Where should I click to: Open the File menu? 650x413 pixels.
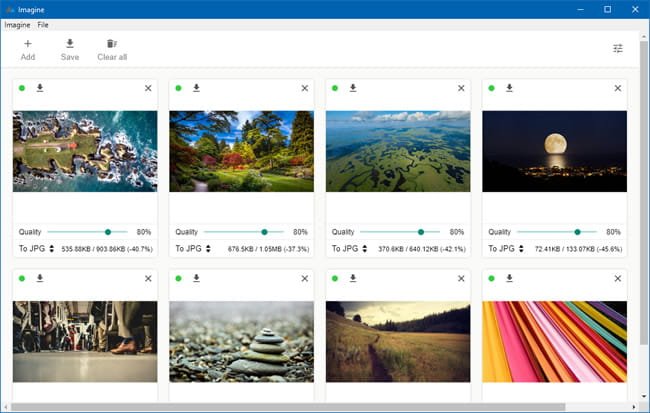(43, 24)
